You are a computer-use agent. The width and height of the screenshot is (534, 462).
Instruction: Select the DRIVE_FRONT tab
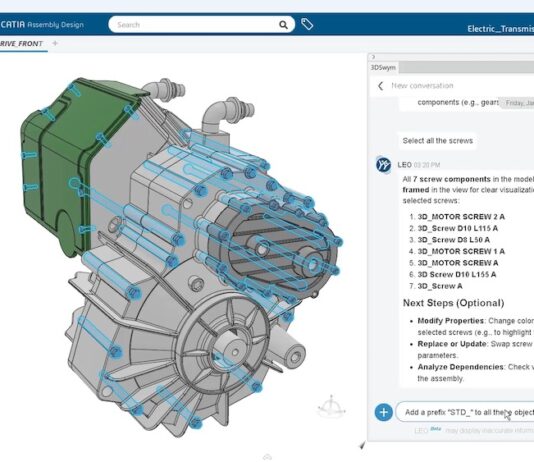point(21,44)
